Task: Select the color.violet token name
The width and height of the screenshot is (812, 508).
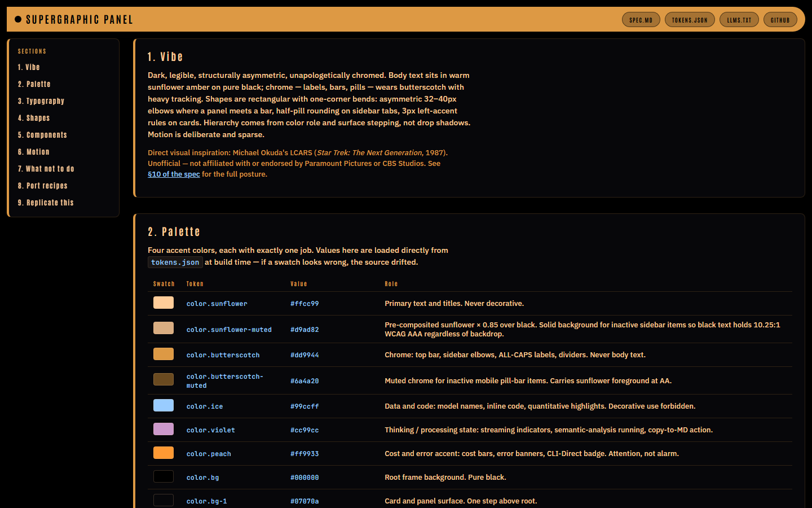Action: tap(211, 430)
